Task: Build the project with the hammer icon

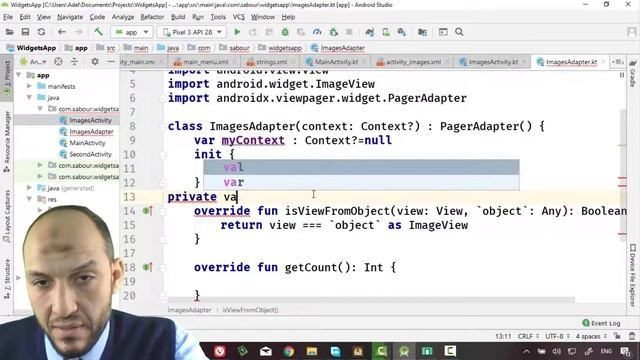Action: point(98,32)
